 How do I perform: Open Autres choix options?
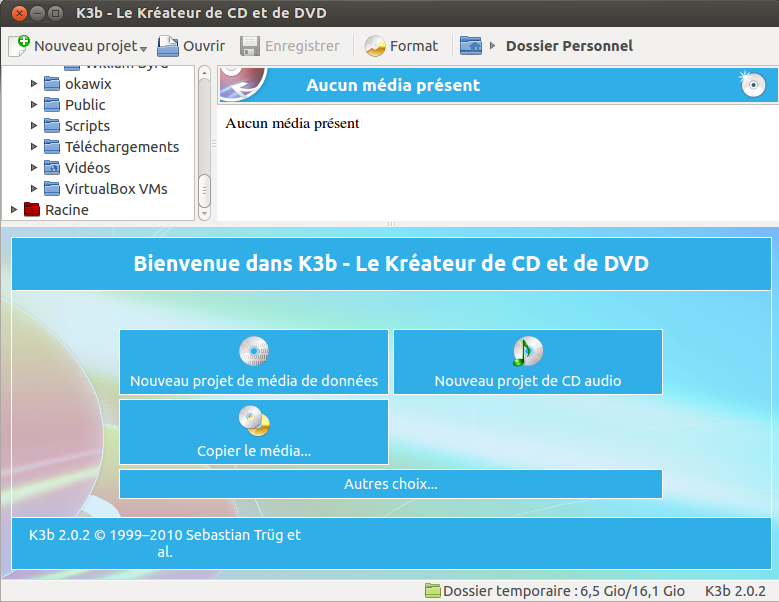[391, 484]
